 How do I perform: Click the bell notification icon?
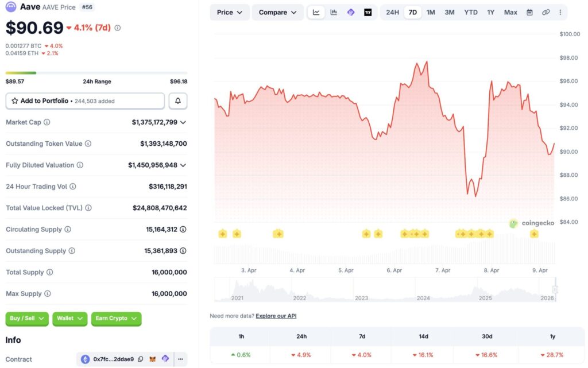coord(178,100)
